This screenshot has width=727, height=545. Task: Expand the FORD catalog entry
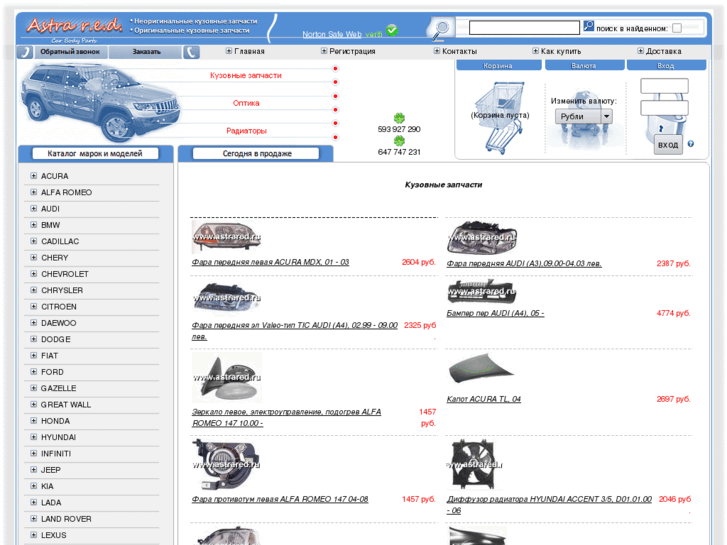[33, 372]
